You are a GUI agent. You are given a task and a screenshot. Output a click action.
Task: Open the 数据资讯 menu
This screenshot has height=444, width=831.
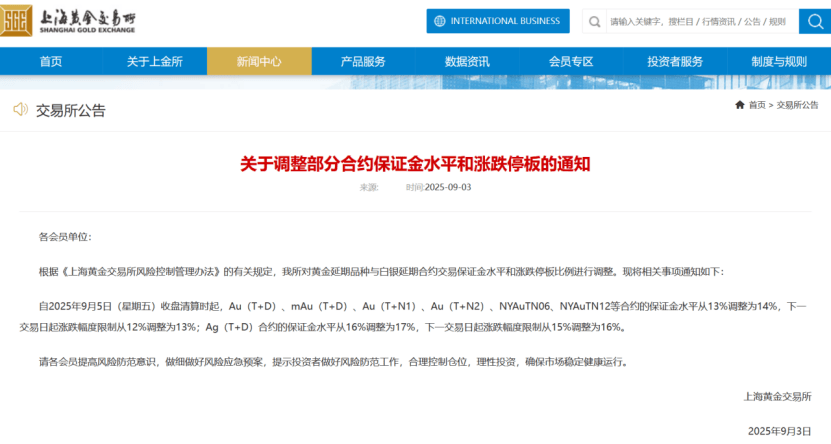point(467,61)
